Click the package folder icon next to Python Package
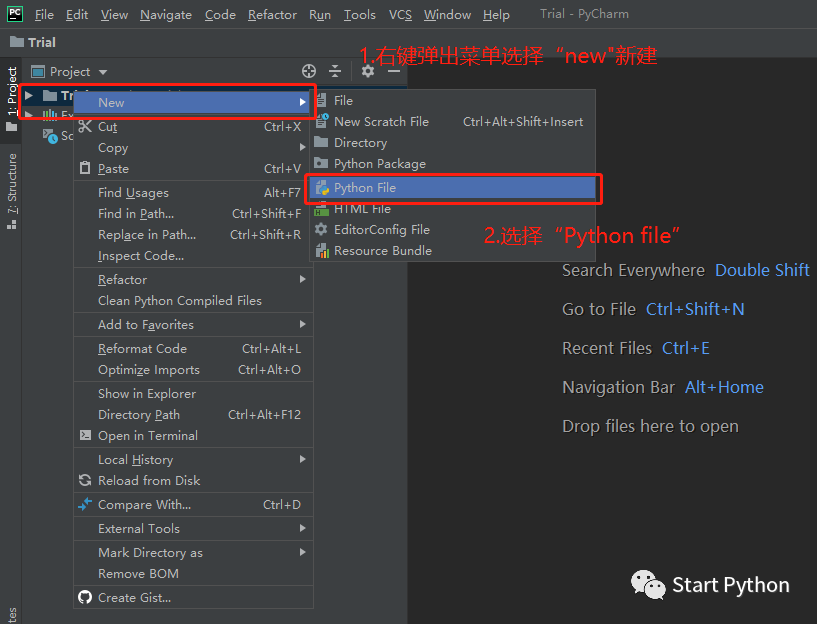The image size is (817, 624). point(321,163)
